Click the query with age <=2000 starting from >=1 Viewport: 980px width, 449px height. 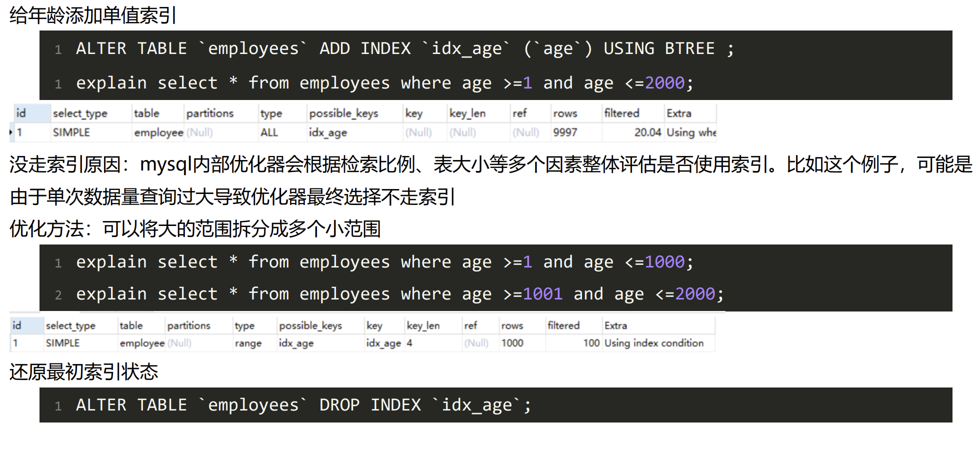pos(384,82)
